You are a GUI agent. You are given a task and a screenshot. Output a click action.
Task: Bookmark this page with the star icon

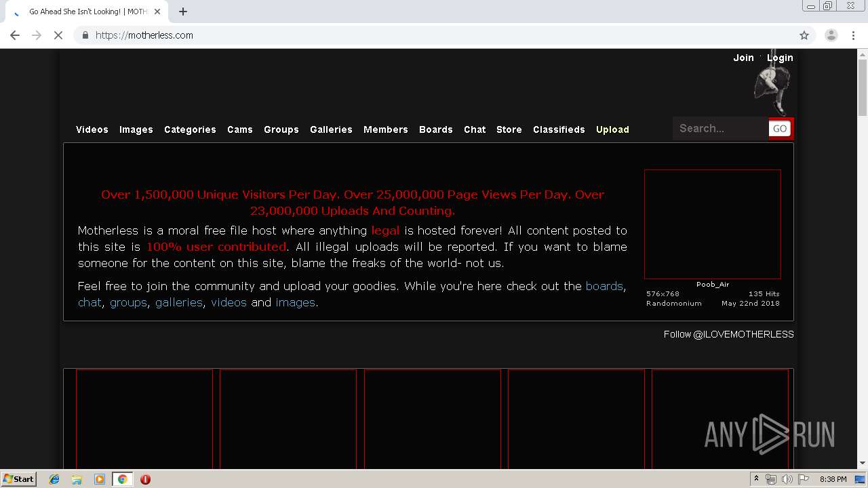click(804, 35)
